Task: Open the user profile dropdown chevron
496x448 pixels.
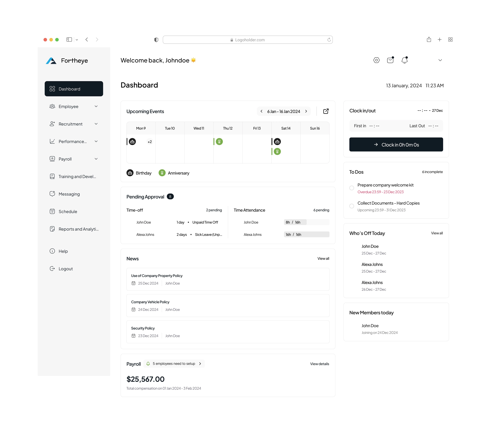Action: tap(440, 60)
